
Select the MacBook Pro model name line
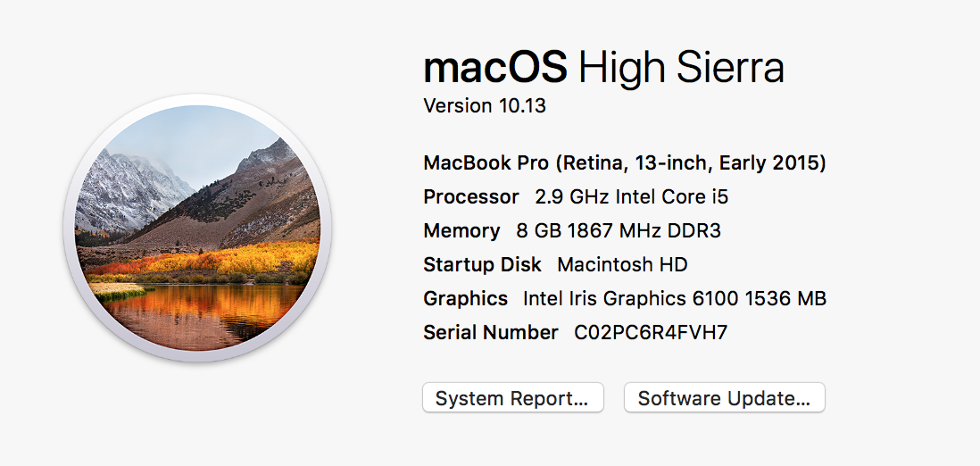(x=625, y=163)
